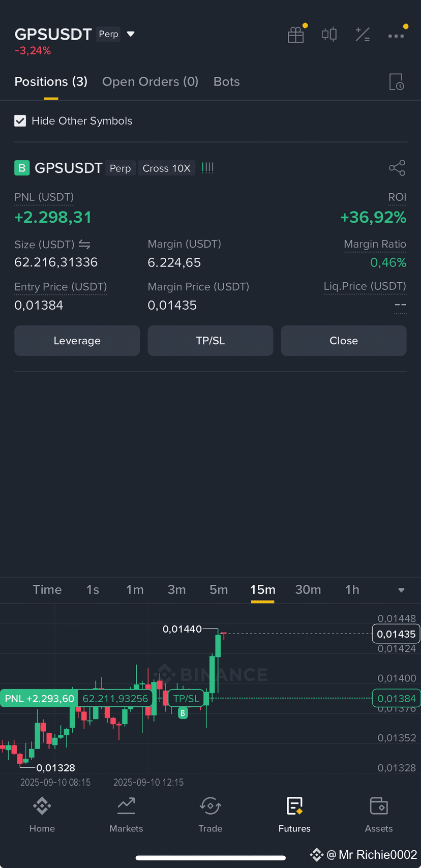Toggle Hide Other Symbols checkbox
Viewport: 421px width, 868px height.
point(20,121)
